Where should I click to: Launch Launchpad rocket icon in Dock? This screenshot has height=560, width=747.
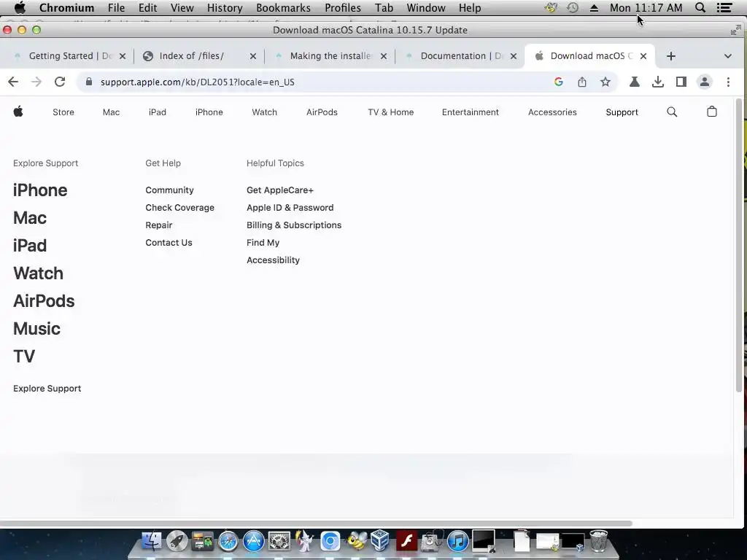click(x=177, y=541)
